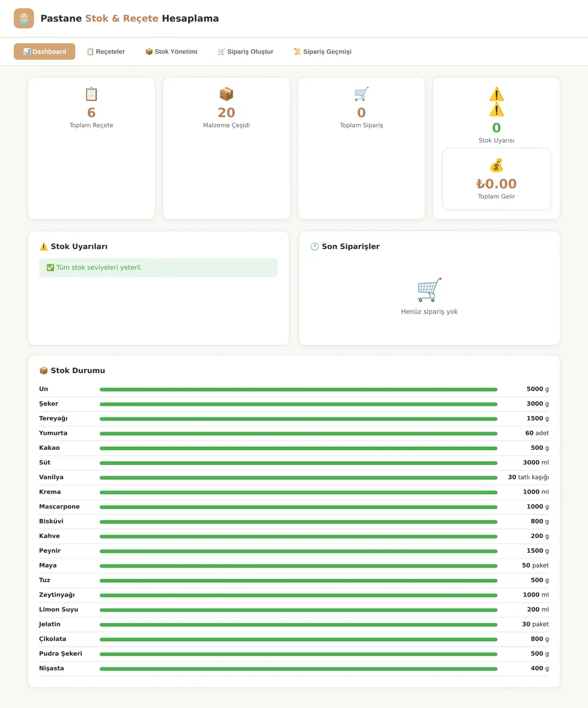Click the Stok Uyarısı count 0
This screenshot has width=588, height=708.
click(x=496, y=128)
